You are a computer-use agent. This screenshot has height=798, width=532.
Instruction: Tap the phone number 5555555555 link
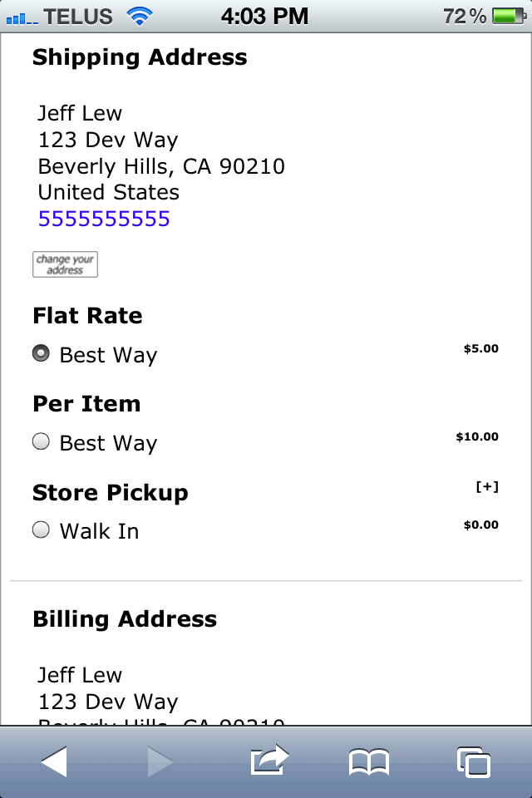104,219
